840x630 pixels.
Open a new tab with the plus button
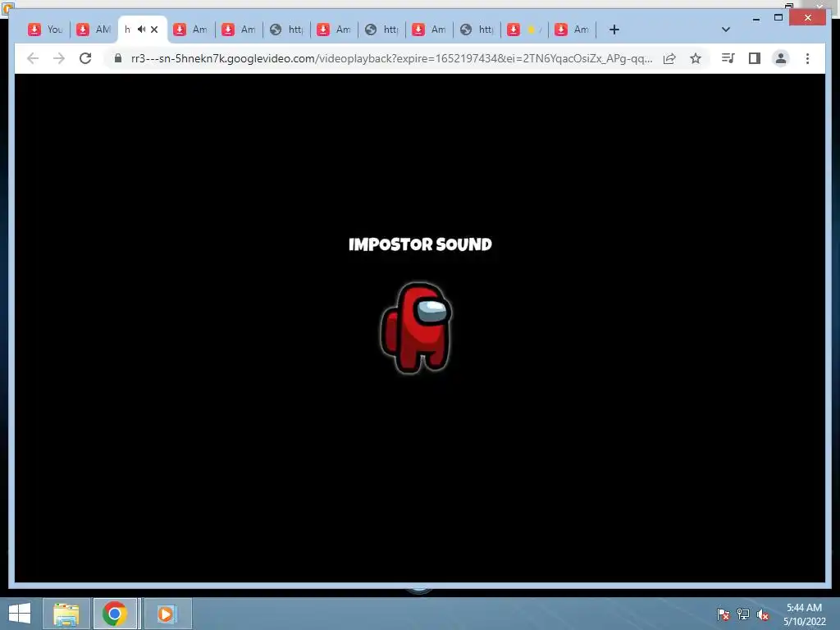[614, 30]
